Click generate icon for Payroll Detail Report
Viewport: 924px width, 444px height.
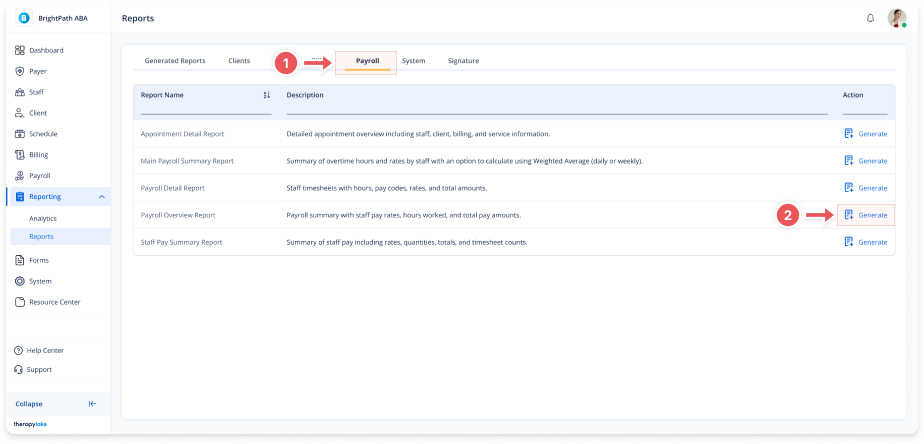(849, 188)
